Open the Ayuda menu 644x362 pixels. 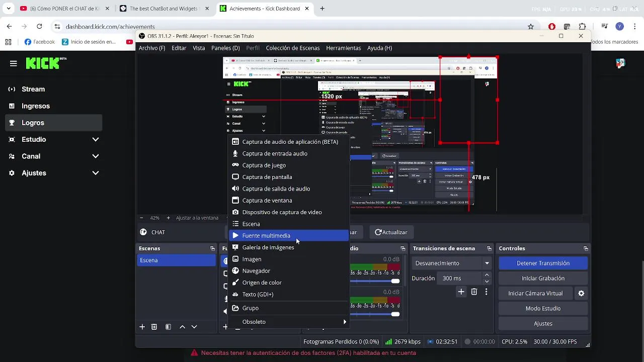[x=380, y=48]
